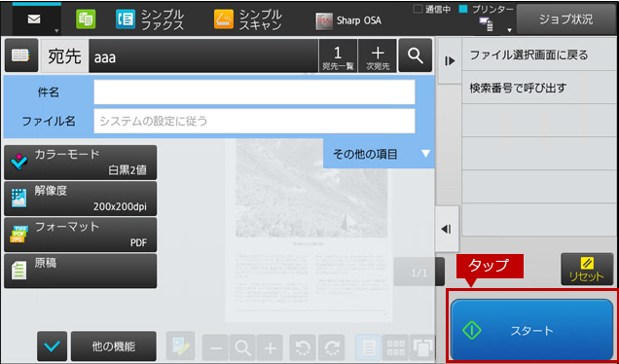This screenshot has width=619, height=364.
Task: Open シンプルファクス mode
Action: click(x=151, y=19)
